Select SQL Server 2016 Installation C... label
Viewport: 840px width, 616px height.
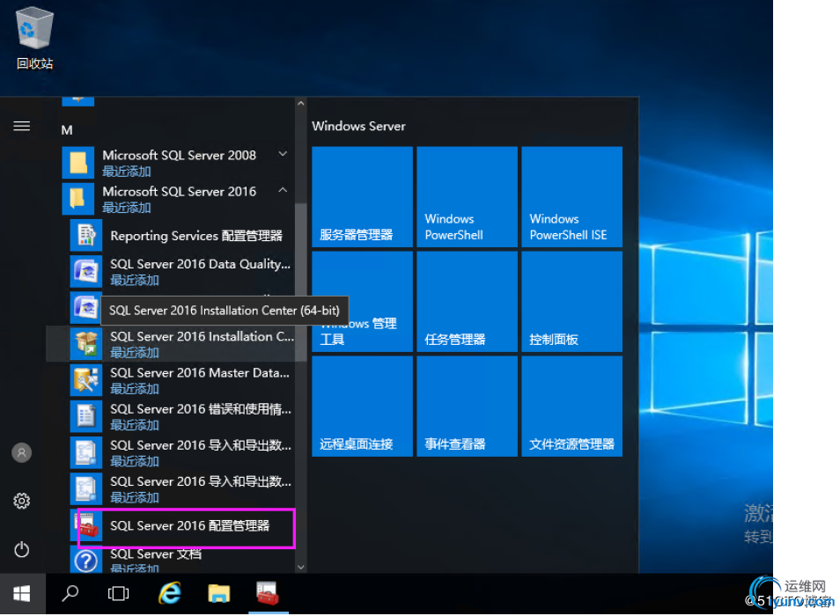pos(202,337)
